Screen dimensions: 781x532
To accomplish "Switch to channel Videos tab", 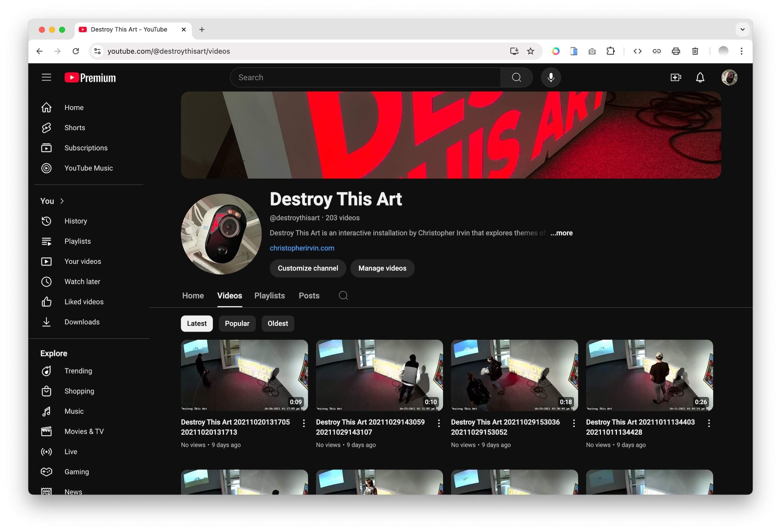I will [230, 296].
